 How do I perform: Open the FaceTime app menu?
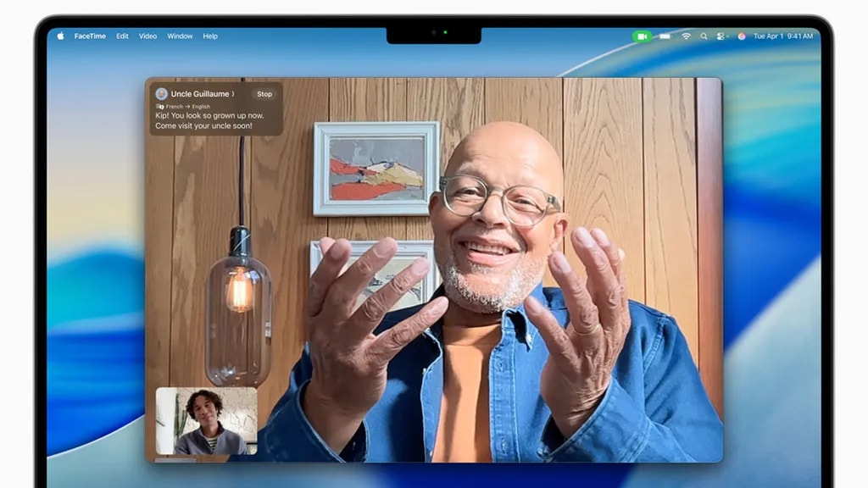(x=90, y=36)
